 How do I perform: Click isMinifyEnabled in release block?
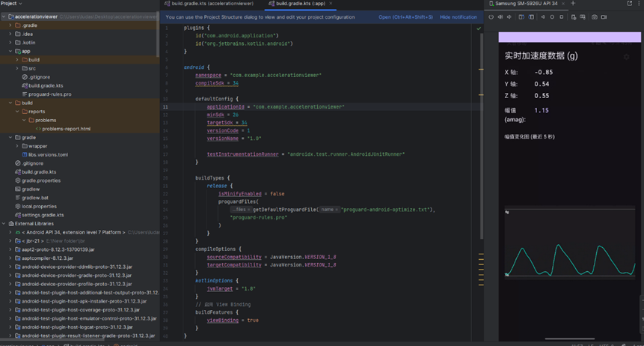pos(240,194)
